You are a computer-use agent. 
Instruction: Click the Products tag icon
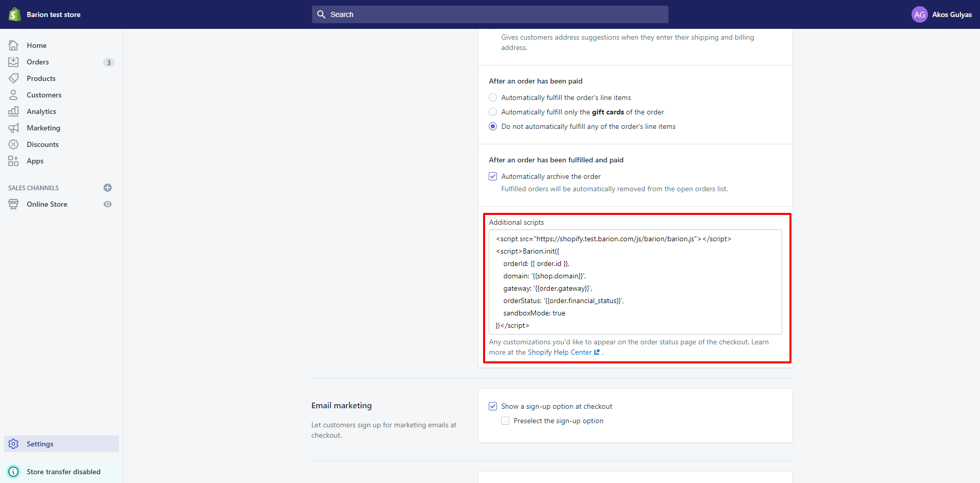[x=13, y=78]
